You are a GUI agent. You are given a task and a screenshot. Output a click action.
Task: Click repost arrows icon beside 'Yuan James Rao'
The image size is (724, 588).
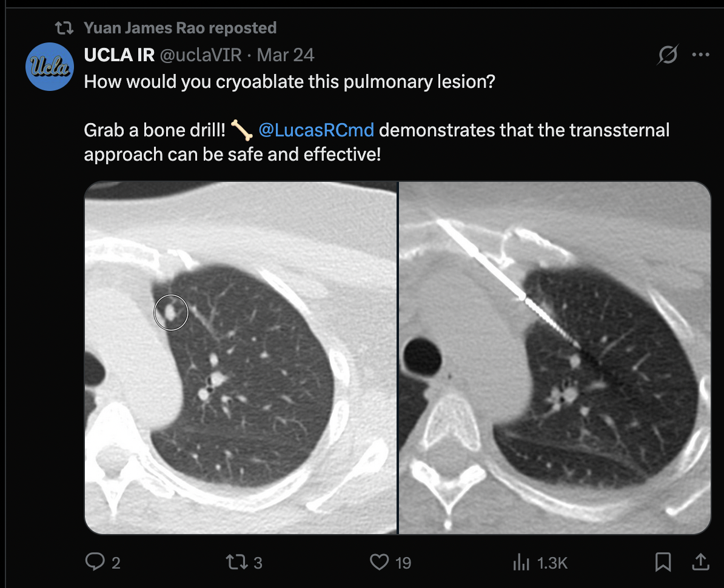click(64, 28)
